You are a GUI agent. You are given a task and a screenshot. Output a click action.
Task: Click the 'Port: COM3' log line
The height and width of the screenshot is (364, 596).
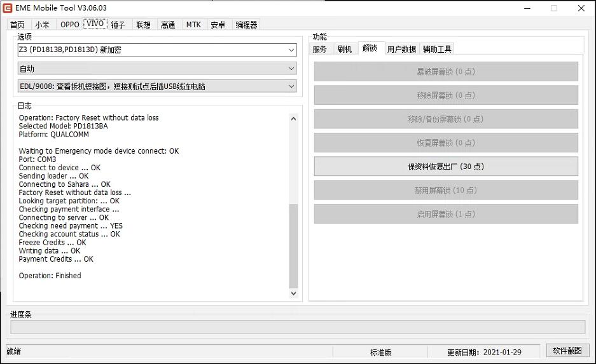[x=38, y=159]
